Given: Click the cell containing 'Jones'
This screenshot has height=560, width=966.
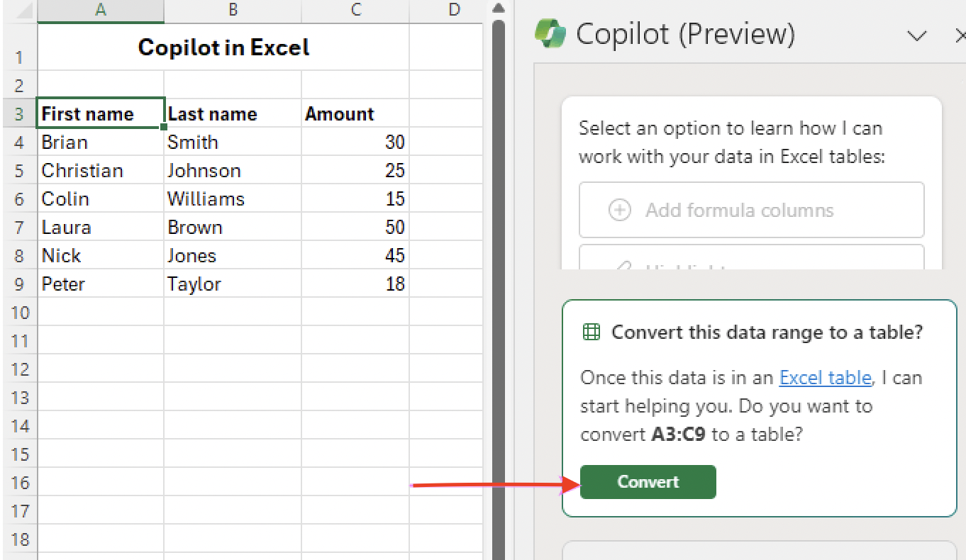Looking at the screenshot, I should tap(233, 255).
